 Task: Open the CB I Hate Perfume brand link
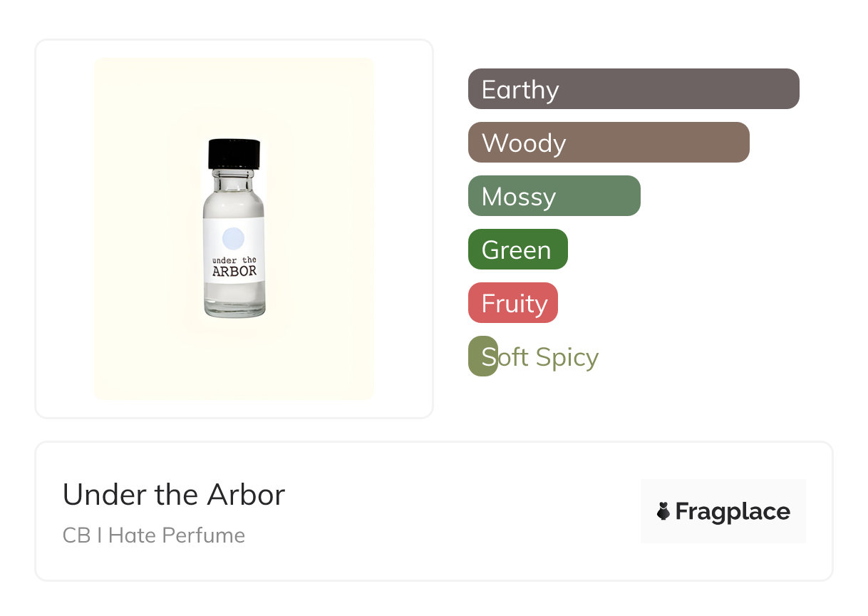pos(154,535)
